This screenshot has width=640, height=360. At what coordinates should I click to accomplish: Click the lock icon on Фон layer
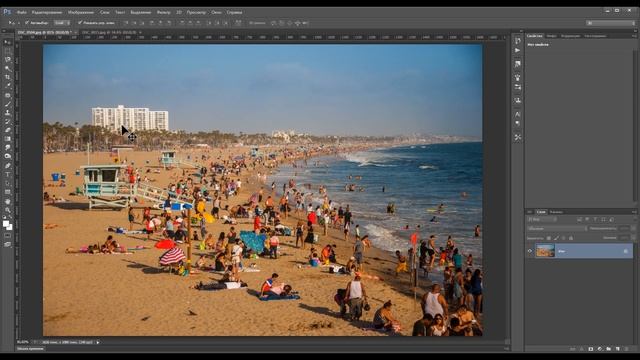tap(626, 251)
